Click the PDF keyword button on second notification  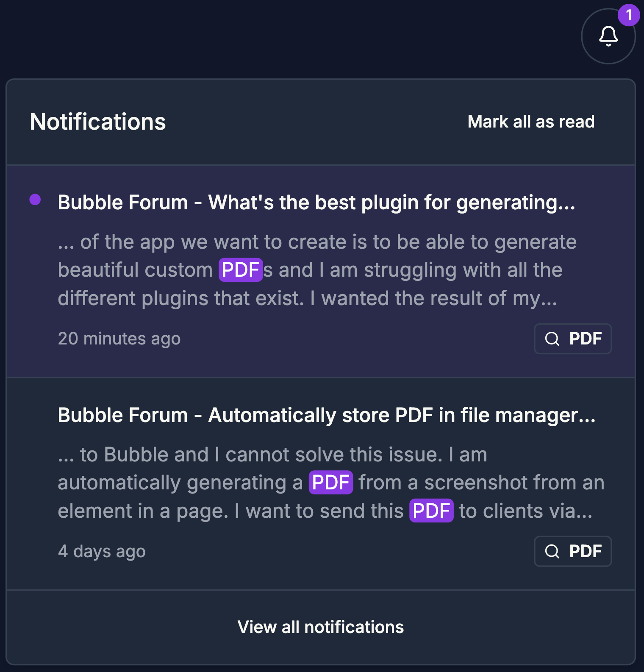[573, 551]
